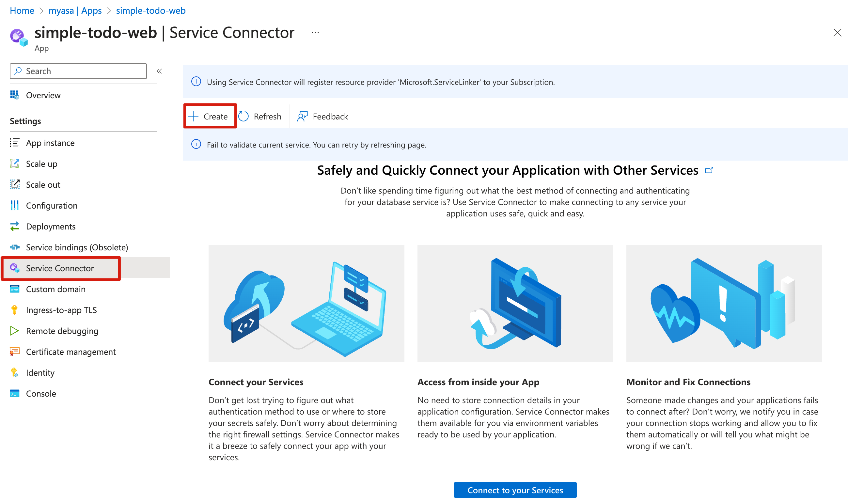The width and height of the screenshot is (848, 504).
Task: Click the Connect your Services illustration
Action: pyautogui.click(x=306, y=303)
